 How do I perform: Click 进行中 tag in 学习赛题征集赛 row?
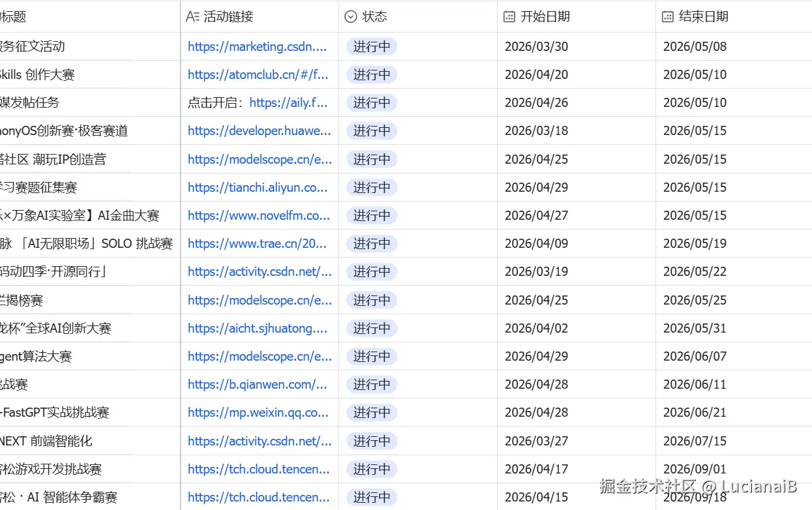tap(372, 187)
